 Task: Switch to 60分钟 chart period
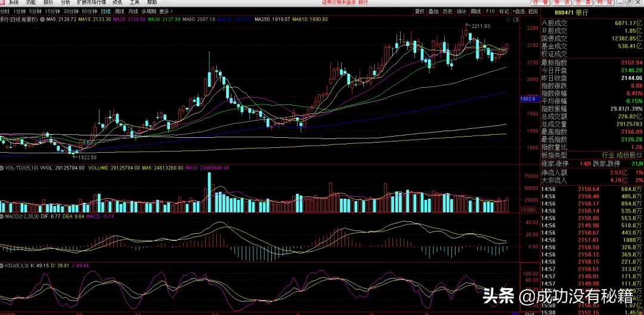click(89, 11)
